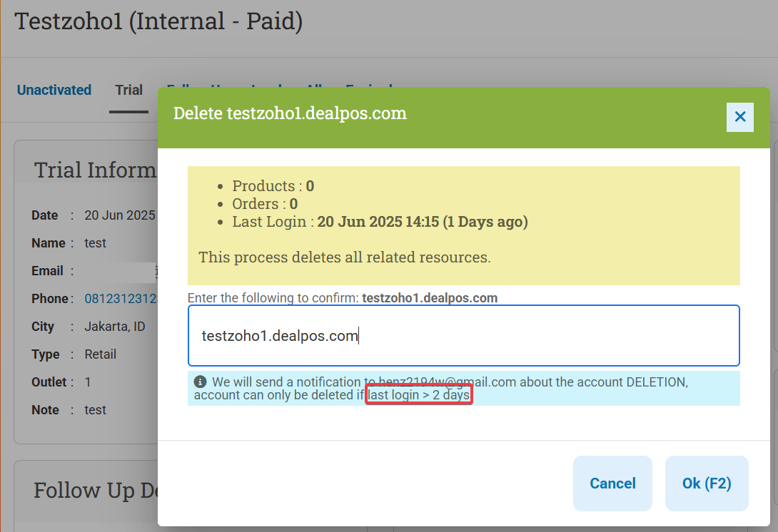Click the Trial Information panel heading

pos(95,170)
